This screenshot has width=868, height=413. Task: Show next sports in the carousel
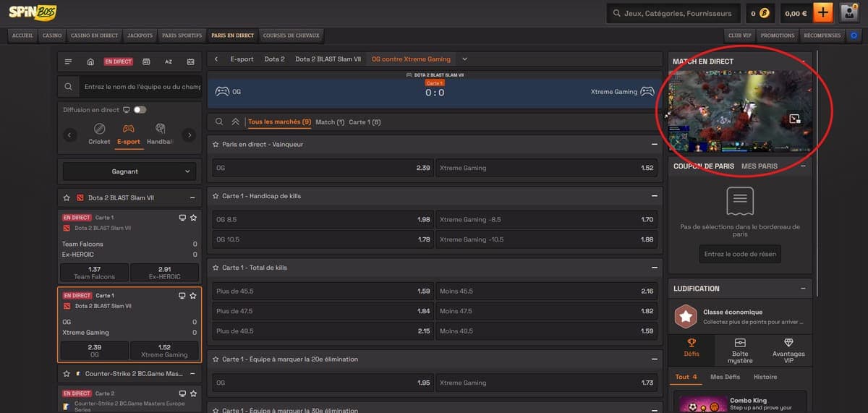[189, 135]
